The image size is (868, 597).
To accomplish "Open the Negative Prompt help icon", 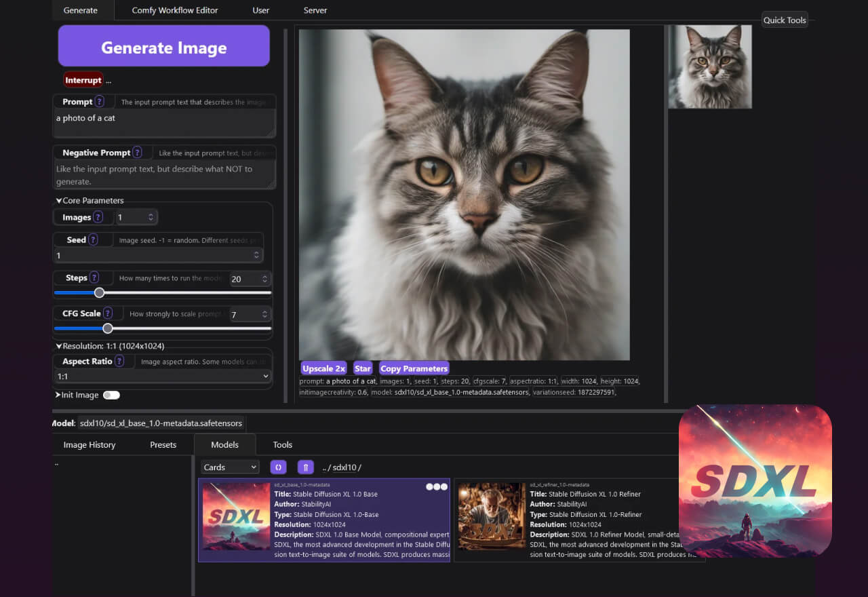I will pyautogui.click(x=137, y=153).
